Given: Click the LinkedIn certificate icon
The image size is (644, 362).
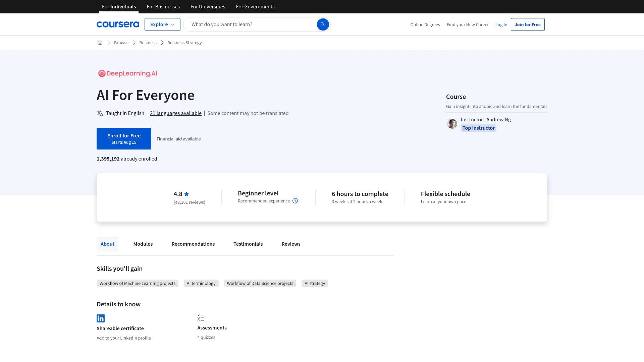Looking at the screenshot, I should click(101, 318).
